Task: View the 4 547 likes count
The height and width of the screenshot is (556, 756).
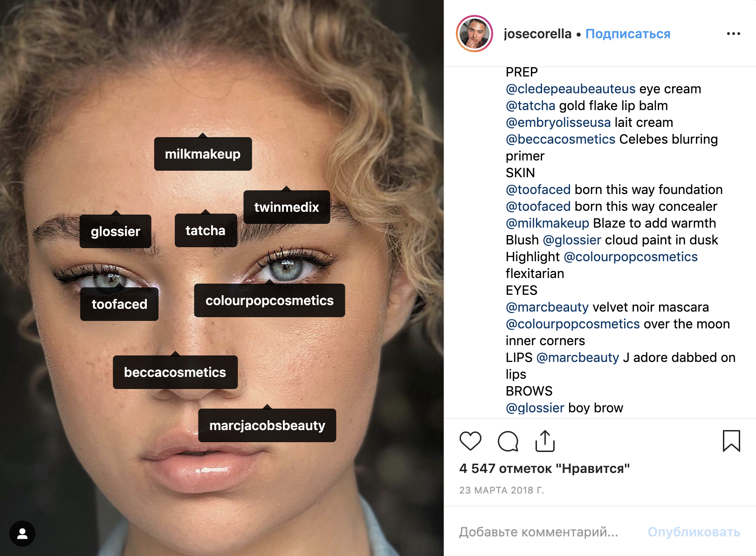Action: [544, 468]
